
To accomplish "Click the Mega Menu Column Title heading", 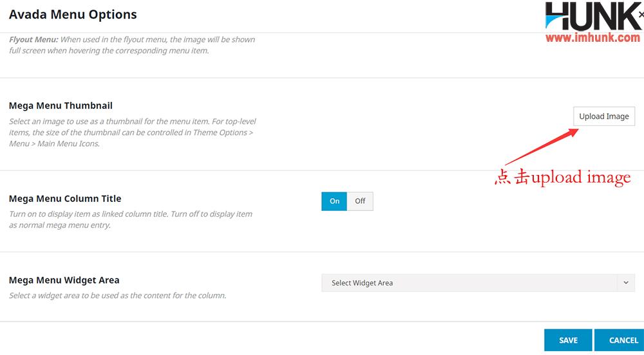I will click(65, 199).
